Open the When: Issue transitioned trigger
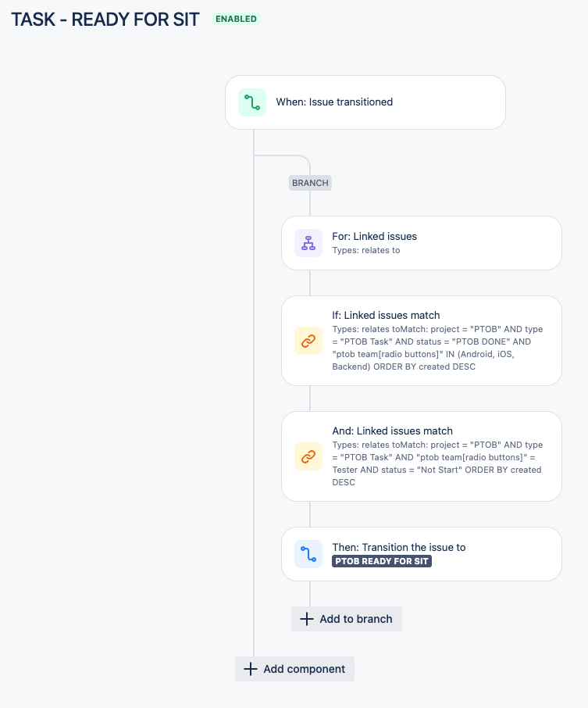Image resolution: width=588 pixels, height=708 pixels. 365,102
